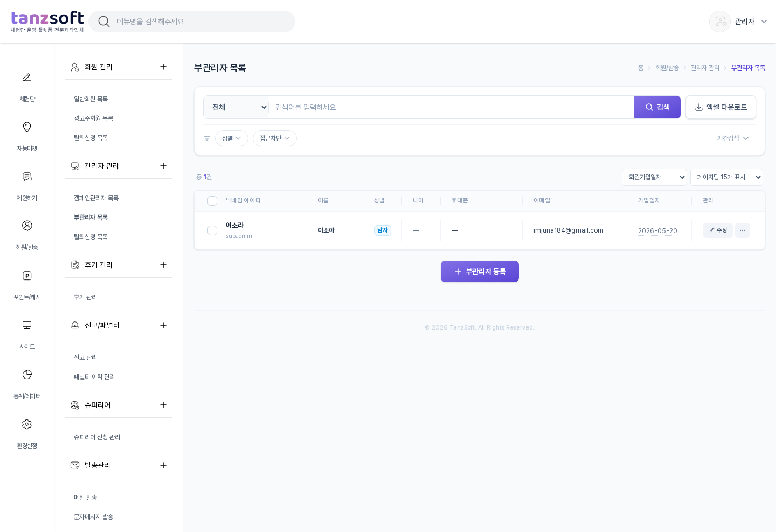
Task: Toggle the select-all checkbox in table header
Action: (x=212, y=201)
